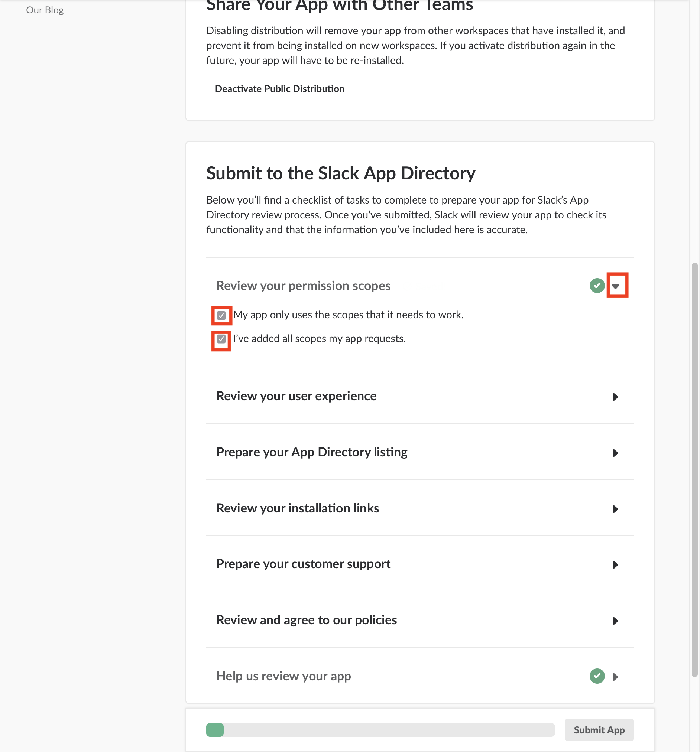The image size is (700, 752).
Task: Expand Prepare your App Directory listing arrow
Action: [x=615, y=453]
